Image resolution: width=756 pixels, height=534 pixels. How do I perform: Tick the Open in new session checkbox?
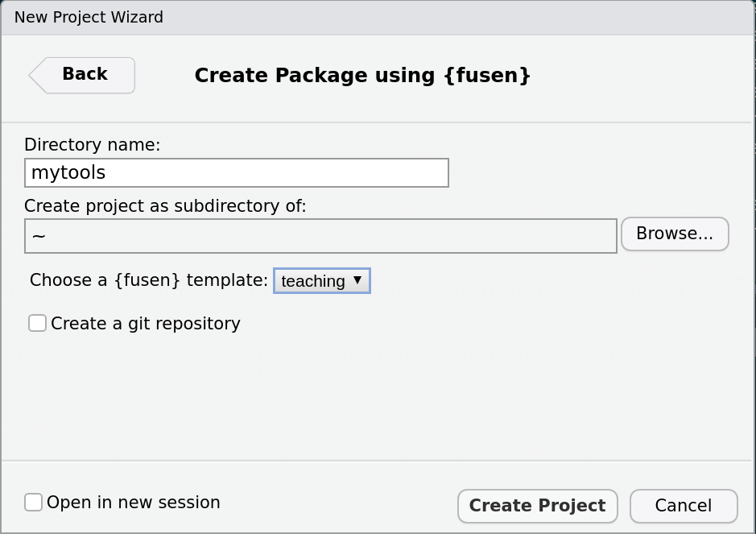pyautogui.click(x=33, y=502)
